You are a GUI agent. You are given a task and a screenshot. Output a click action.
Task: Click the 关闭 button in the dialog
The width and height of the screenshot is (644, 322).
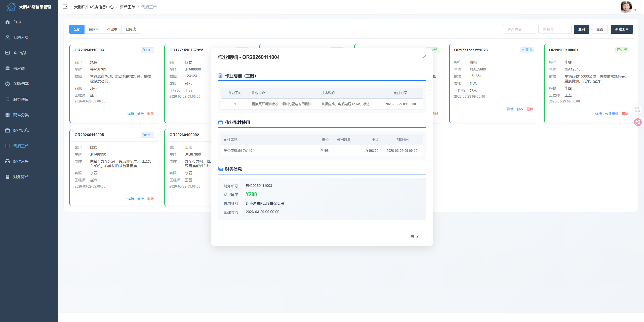(x=415, y=236)
